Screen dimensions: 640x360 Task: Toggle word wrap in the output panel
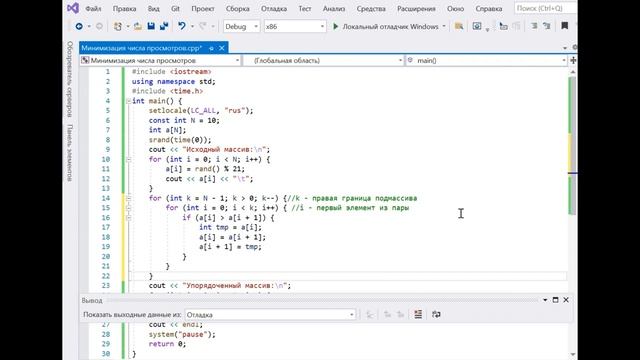point(436,314)
